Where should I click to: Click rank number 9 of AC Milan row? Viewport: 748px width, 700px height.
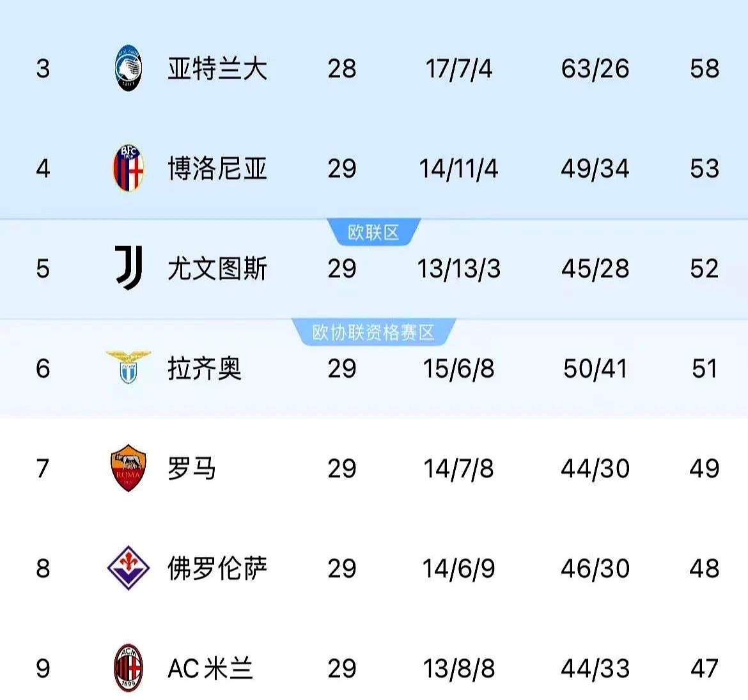coord(43,669)
